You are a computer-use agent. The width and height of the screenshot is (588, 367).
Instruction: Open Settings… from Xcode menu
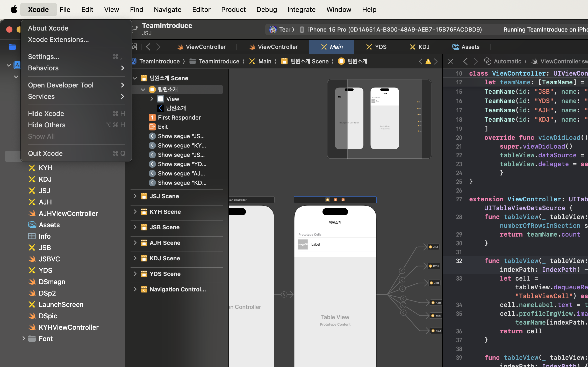click(x=76, y=57)
